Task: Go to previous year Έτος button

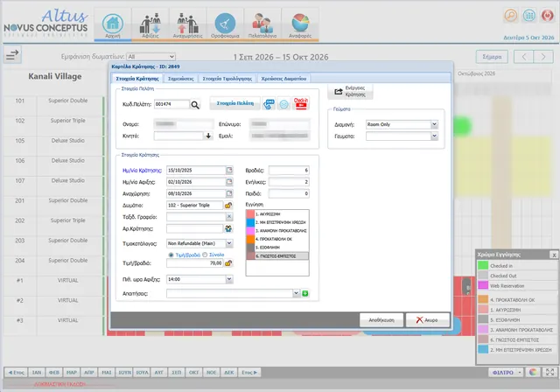Action: click(16, 373)
